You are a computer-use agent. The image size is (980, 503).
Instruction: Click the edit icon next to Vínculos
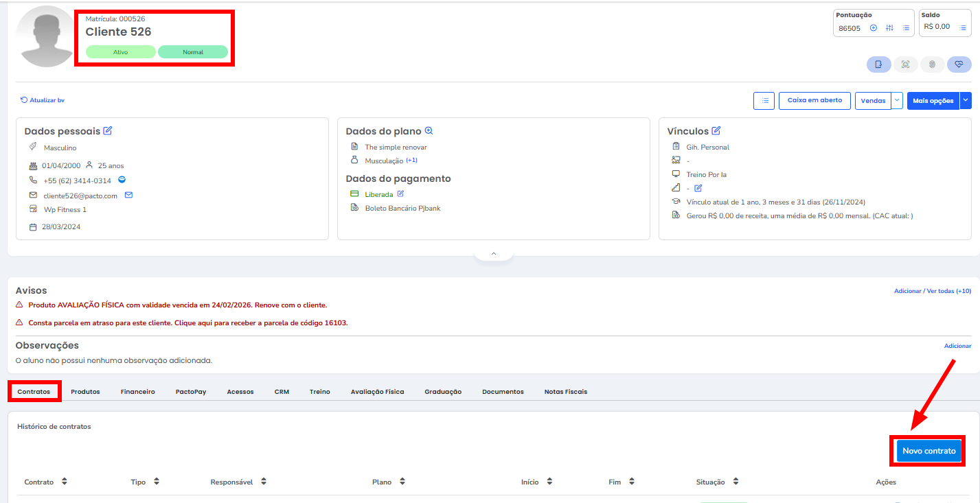coord(716,131)
